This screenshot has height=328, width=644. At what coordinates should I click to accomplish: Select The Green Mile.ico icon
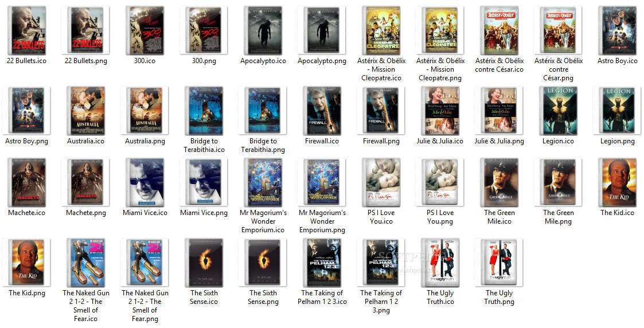tap(499, 182)
